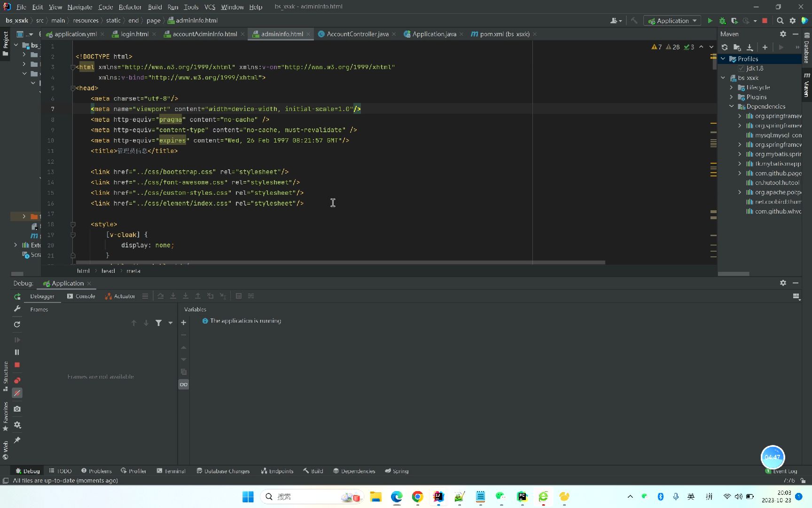Stop the running application via red square icon
The height and width of the screenshot is (508, 812).
click(x=765, y=21)
